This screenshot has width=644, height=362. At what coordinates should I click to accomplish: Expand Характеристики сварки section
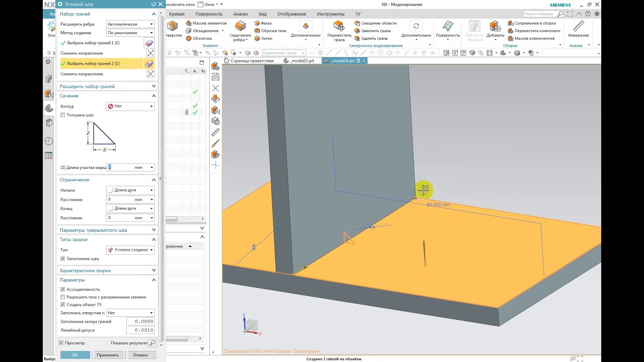(108, 270)
